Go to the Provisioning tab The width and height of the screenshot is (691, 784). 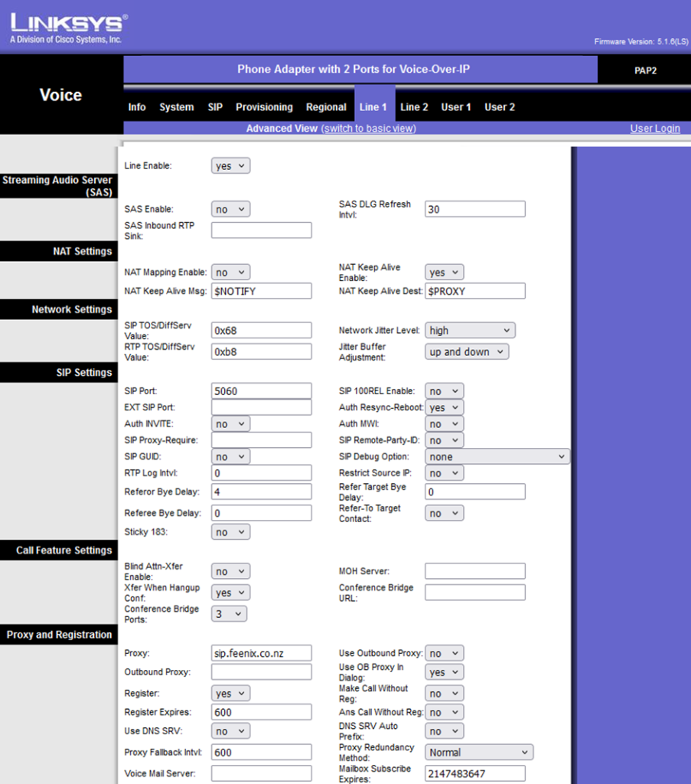point(264,107)
